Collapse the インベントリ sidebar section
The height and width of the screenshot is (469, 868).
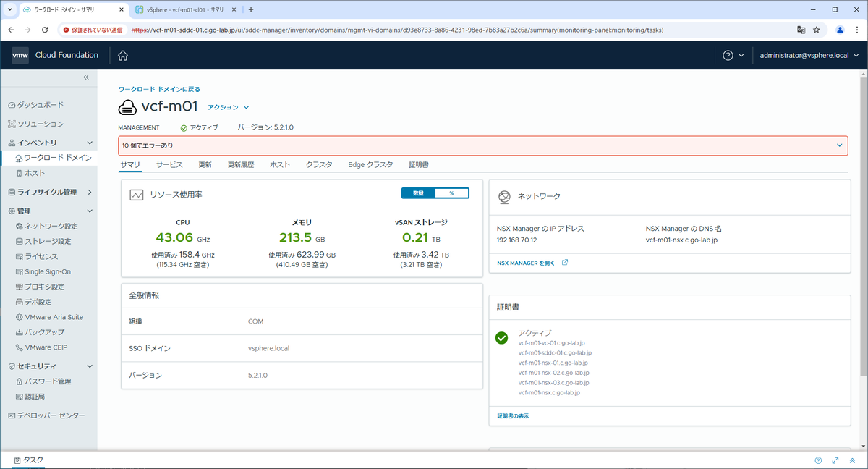(x=90, y=143)
